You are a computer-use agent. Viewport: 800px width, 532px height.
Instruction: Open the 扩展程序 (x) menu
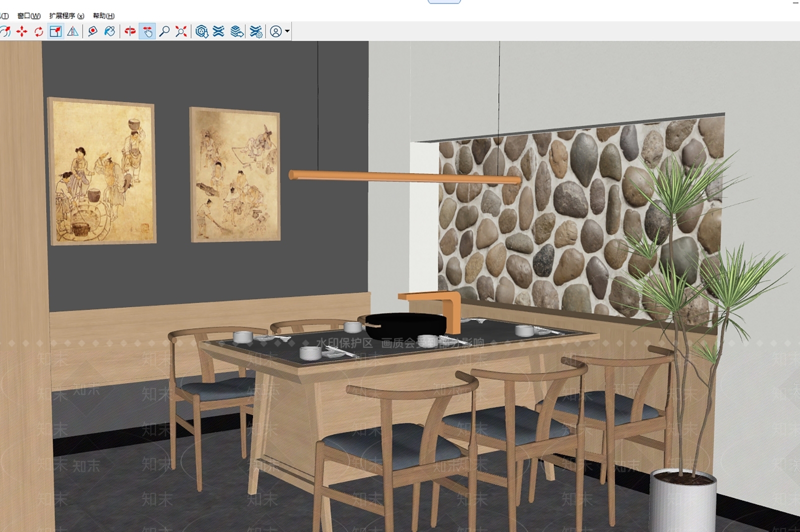66,16
